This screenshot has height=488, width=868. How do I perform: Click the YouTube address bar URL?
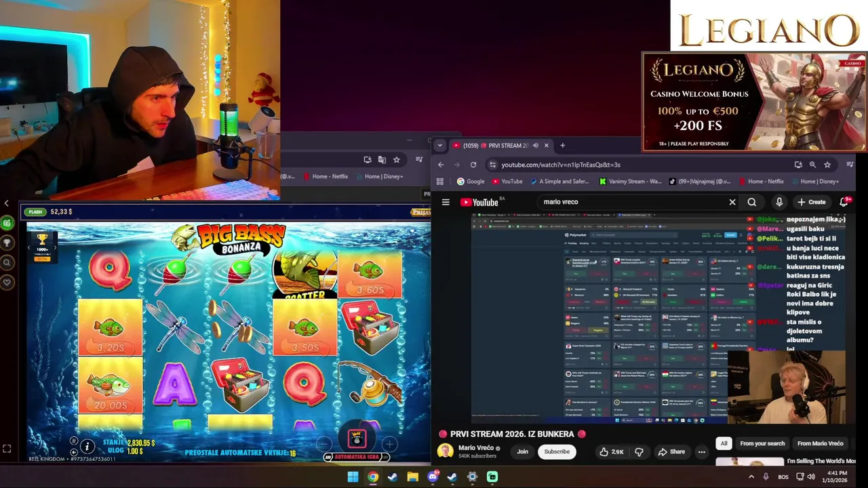[x=561, y=165]
